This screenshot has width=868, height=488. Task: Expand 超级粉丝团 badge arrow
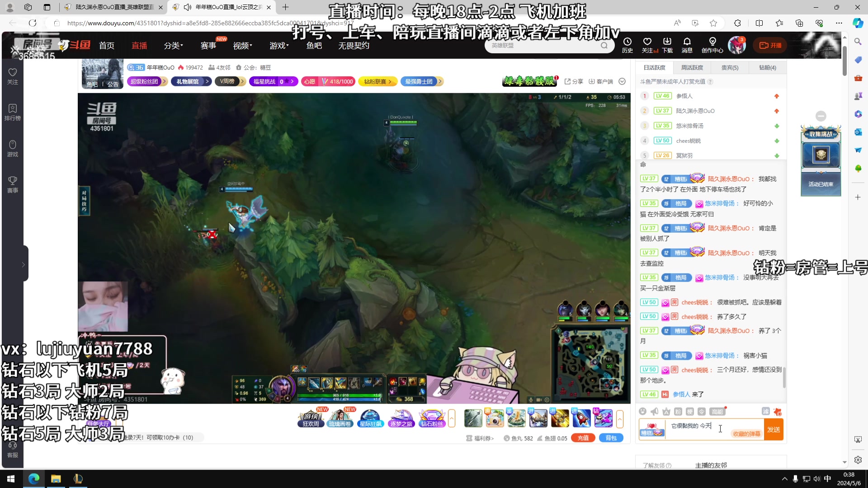164,81
